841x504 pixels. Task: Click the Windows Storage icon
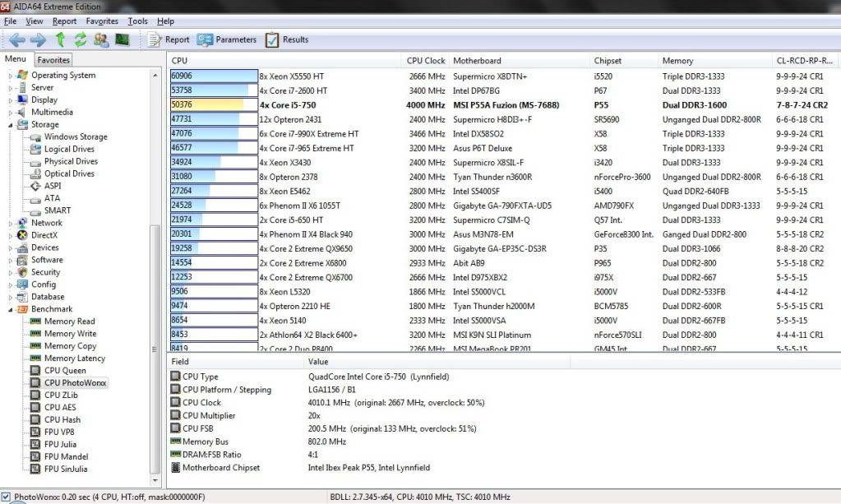[x=35, y=137]
